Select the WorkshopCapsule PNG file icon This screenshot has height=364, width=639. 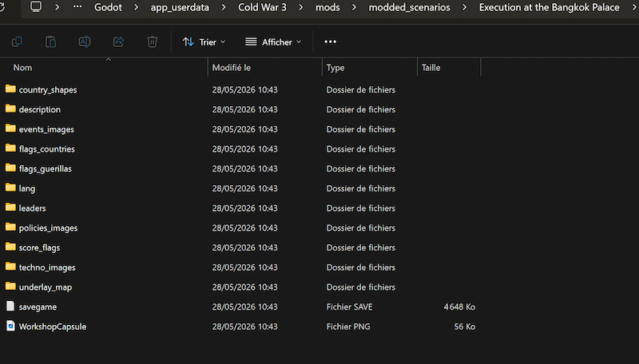(10, 326)
